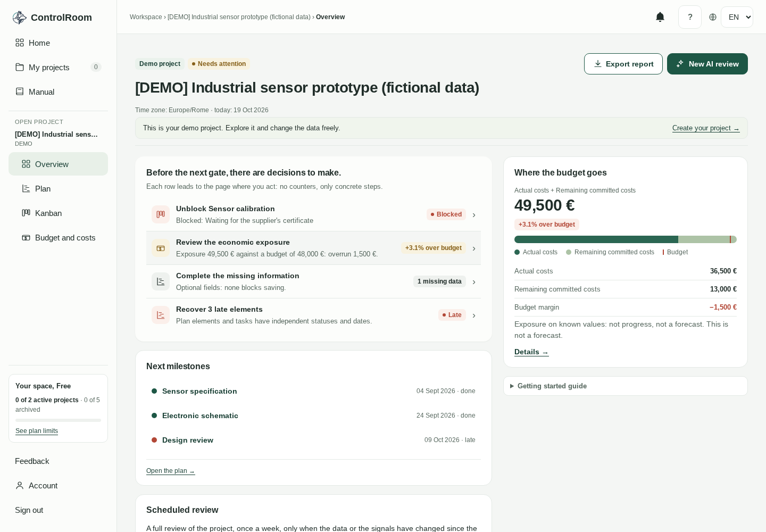Click the Unblock Sensor calibration row icon
Image resolution: width=766 pixels, height=532 pixels.
[x=161, y=214]
